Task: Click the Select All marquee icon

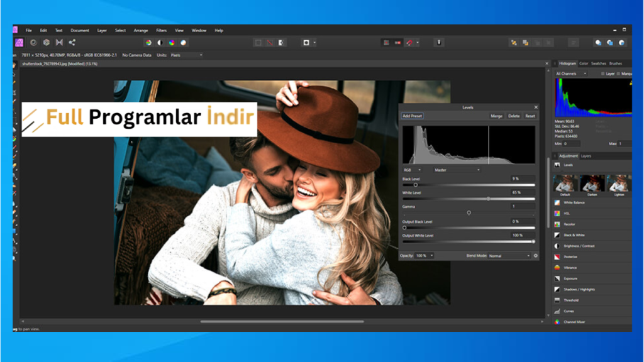Action: click(258, 43)
